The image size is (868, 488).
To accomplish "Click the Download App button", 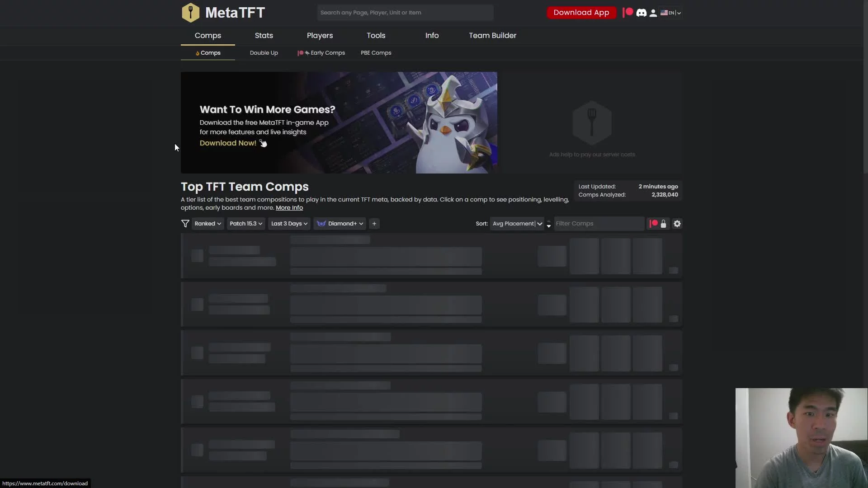I will (x=581, y=13).
